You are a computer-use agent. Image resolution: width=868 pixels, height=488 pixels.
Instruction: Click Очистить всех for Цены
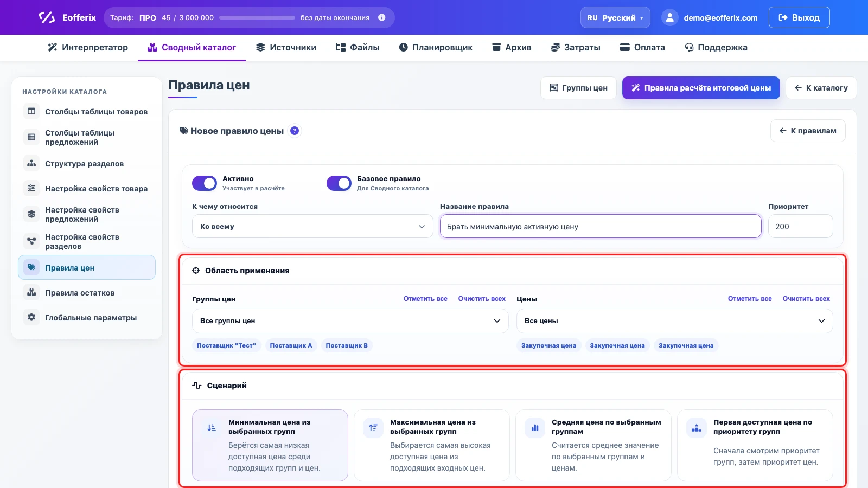click(x=806, y=299)
